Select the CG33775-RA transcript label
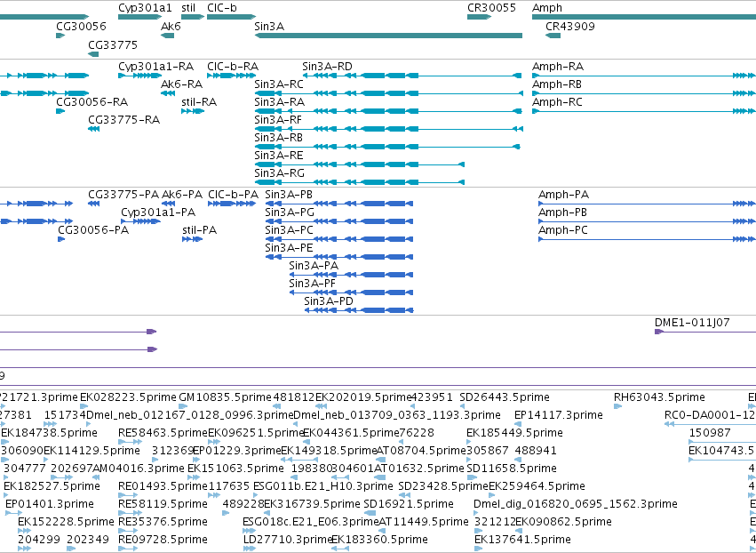The height and width of the screenshot is (553, 756). (123, 120)
